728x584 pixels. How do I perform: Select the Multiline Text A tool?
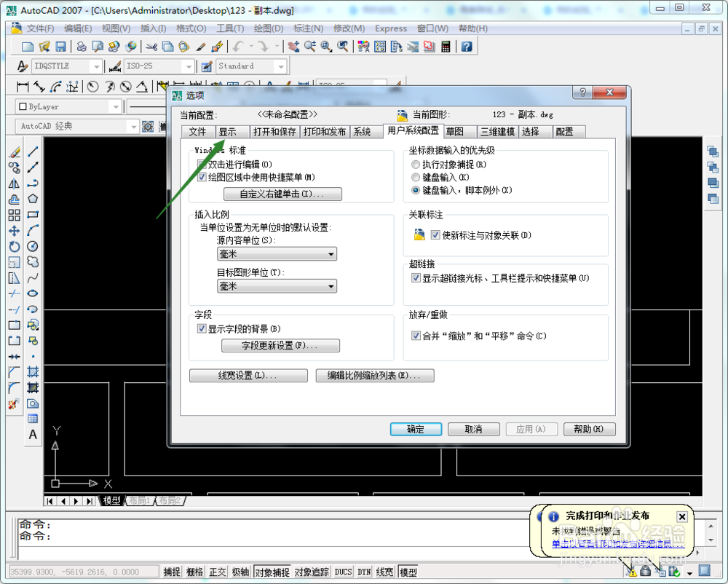[33, 435]
